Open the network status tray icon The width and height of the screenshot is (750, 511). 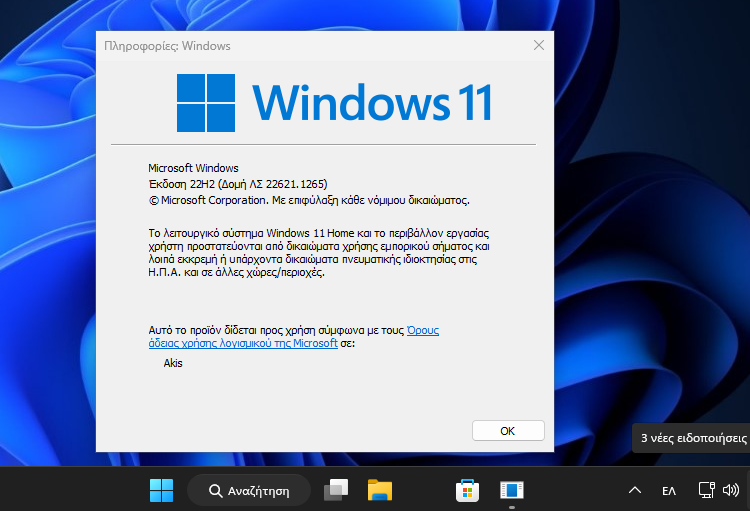point(706,490)
